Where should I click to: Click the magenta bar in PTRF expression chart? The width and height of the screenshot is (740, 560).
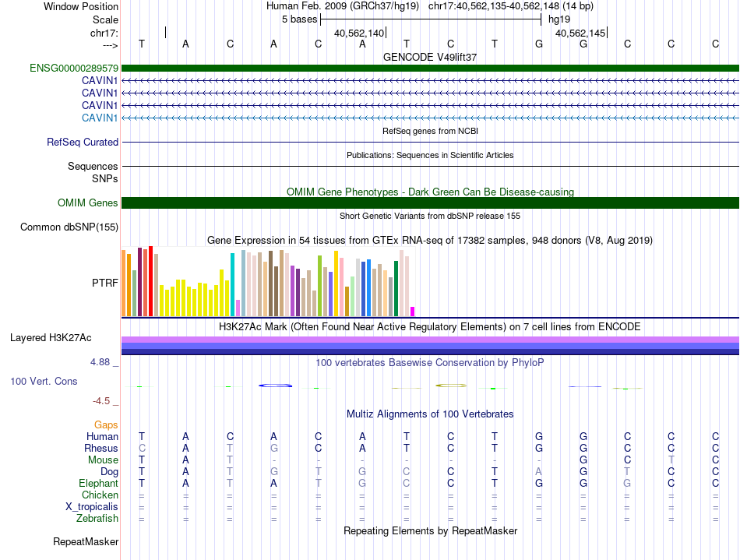(413, 312)
